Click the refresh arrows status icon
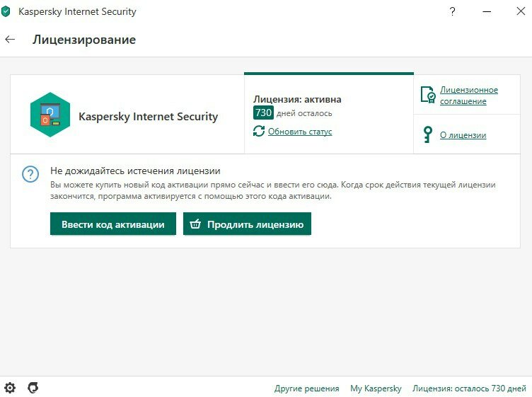 click(x=259, y=131)
